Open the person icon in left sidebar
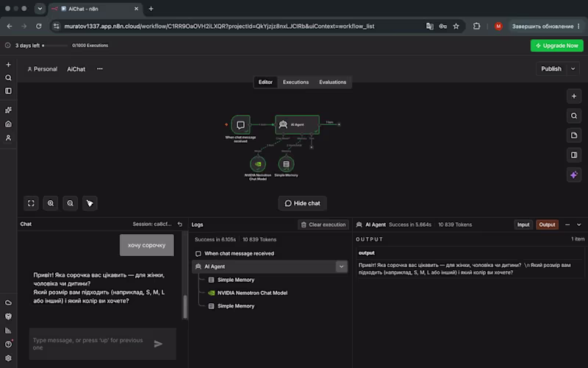The image size is (588, 368). (x=8, y=138)
